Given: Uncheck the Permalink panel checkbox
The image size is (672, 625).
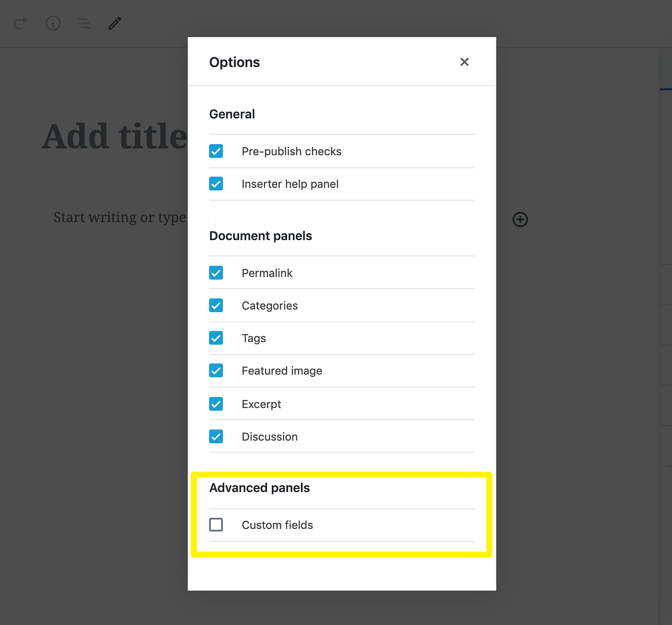Looking at the screenshot, I should point(216,272).
